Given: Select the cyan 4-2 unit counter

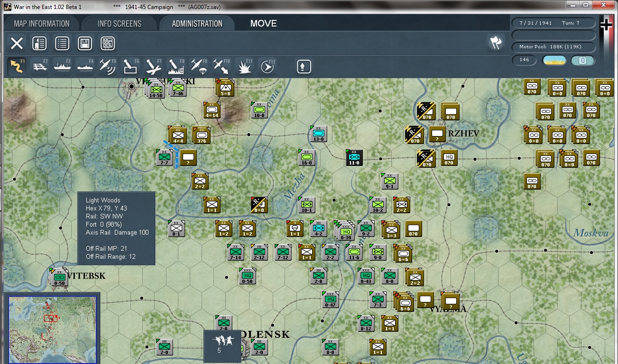Looking at the screenshot, I should [319, 229].
